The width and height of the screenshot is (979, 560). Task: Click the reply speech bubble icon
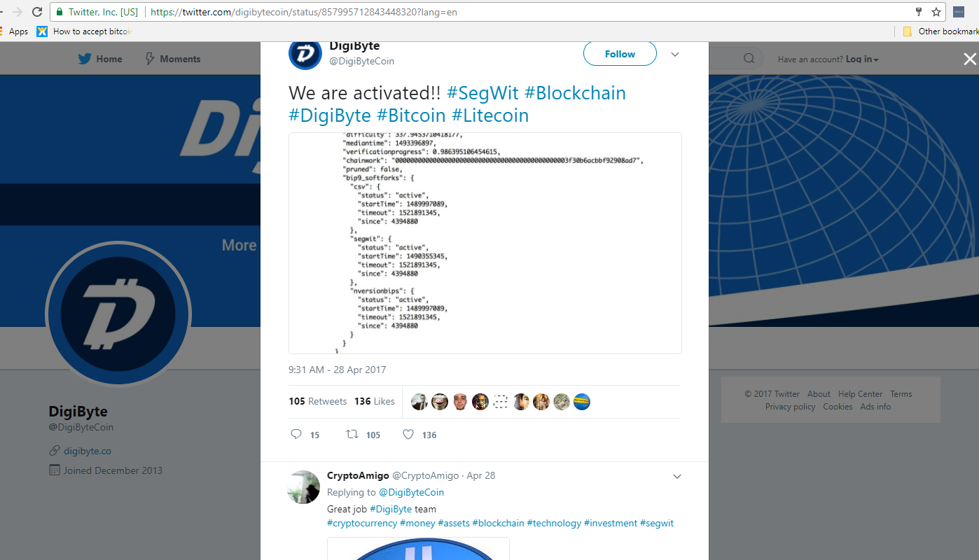click(296, 434)
